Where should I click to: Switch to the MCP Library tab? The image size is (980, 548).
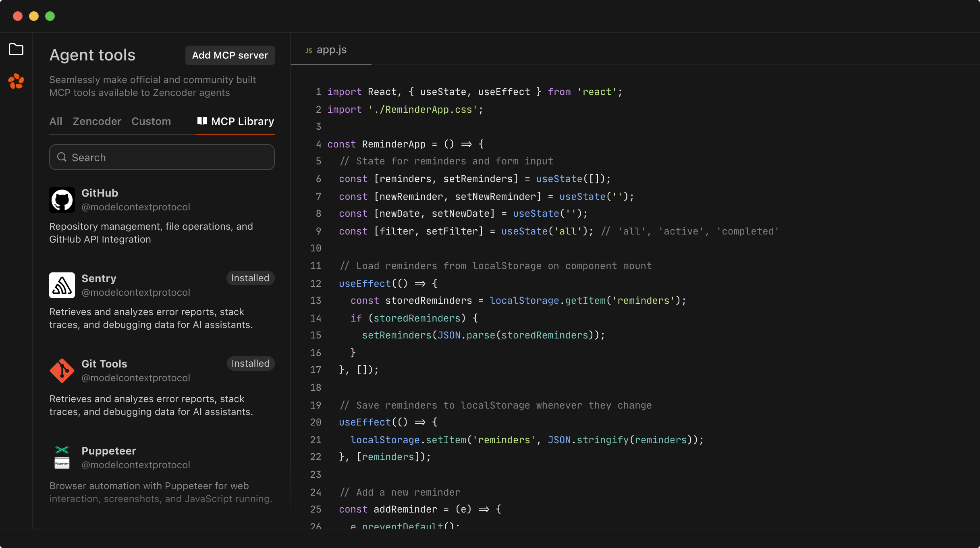click(242, 121)
